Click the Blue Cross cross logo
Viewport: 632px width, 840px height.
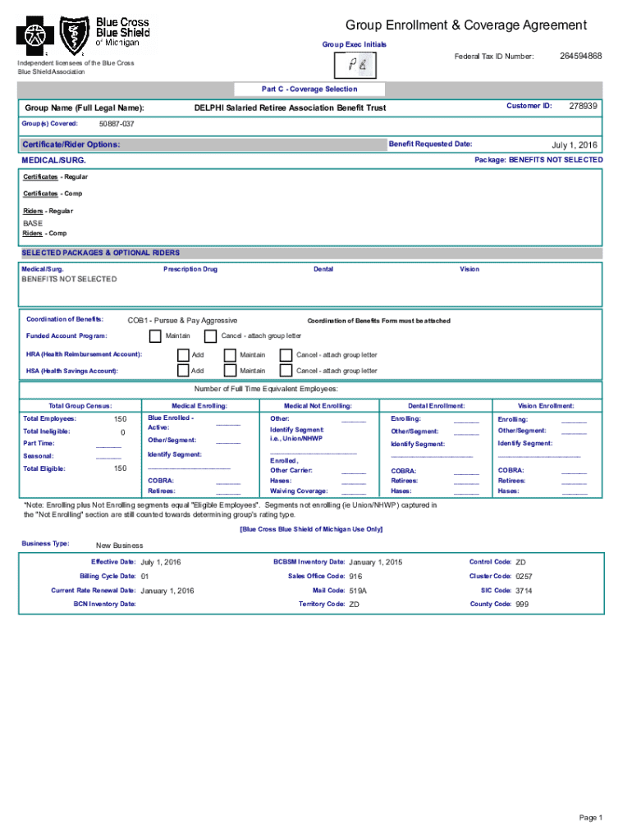(x=36, y=37)
